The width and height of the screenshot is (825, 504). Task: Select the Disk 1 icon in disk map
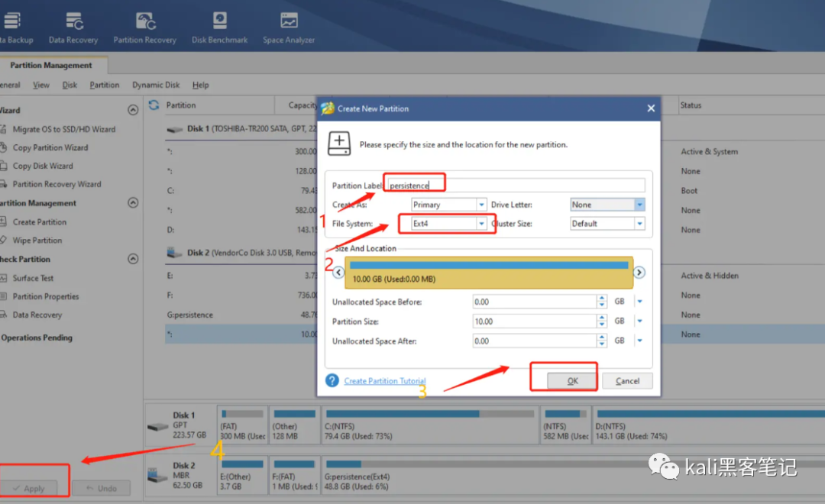158,427
